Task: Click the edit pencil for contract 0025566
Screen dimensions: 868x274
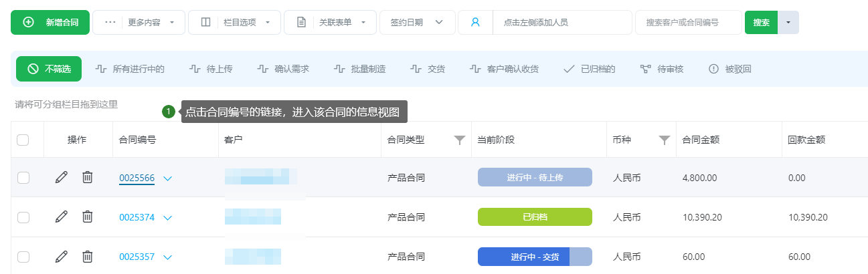Action: point(62,178)
